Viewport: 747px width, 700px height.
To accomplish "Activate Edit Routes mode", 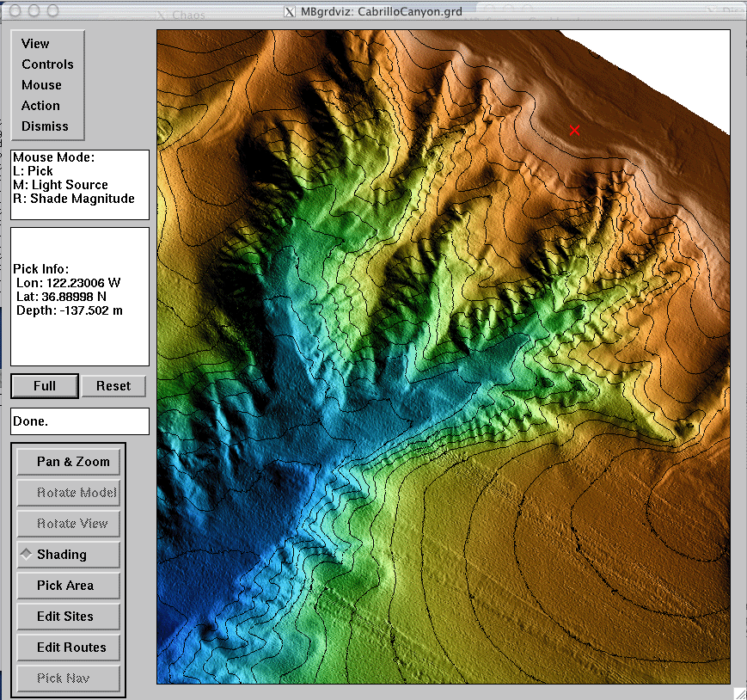I will pyautogui.click(x=69, y=648).
